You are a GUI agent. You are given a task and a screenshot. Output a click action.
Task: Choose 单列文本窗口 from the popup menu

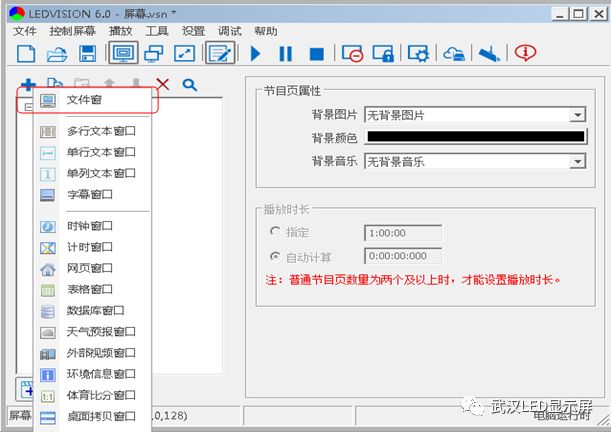[93, 173]
